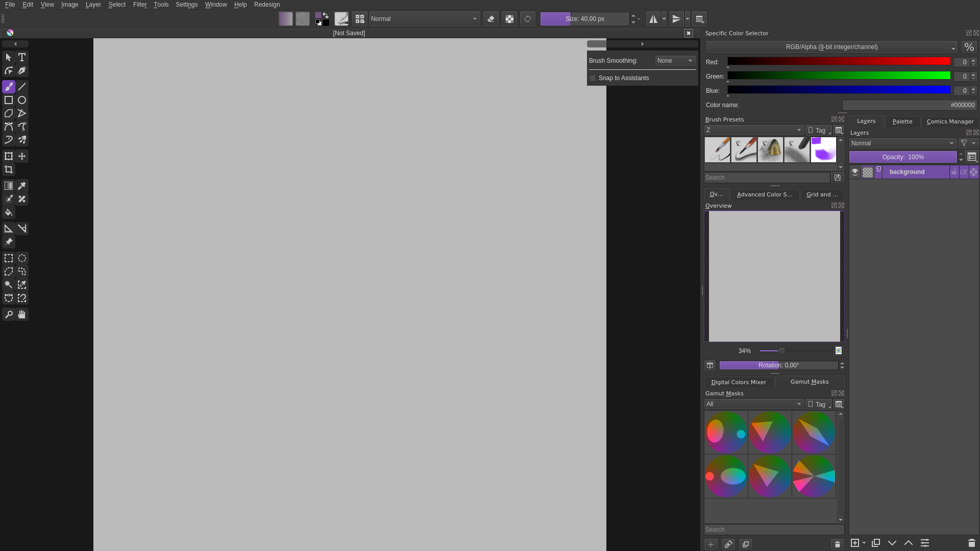Select the Move layer tool
The height and width of the screenshot is (551, 980).
click(22, 156)
